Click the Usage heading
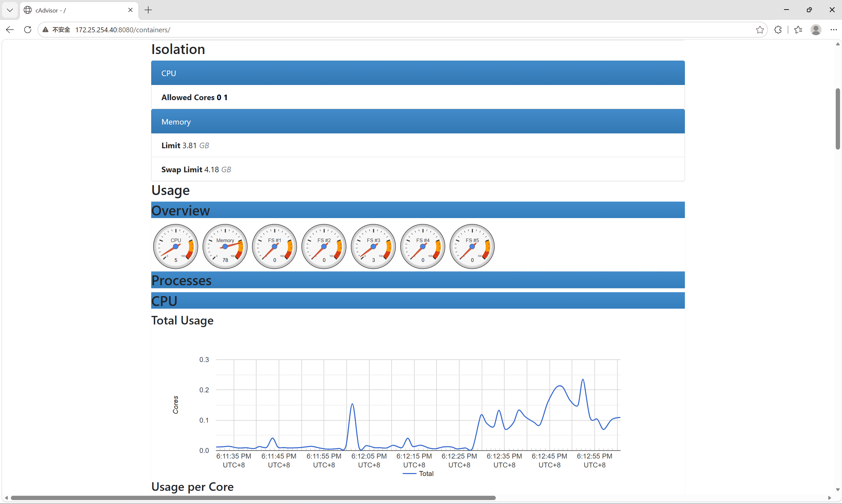The image size is (842, 504). [171, 190]
